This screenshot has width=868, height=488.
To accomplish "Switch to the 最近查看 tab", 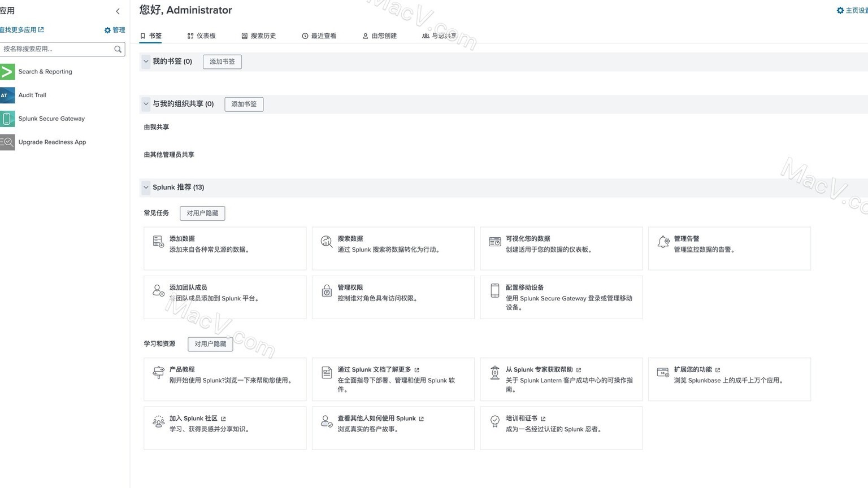I will [319, 36].
